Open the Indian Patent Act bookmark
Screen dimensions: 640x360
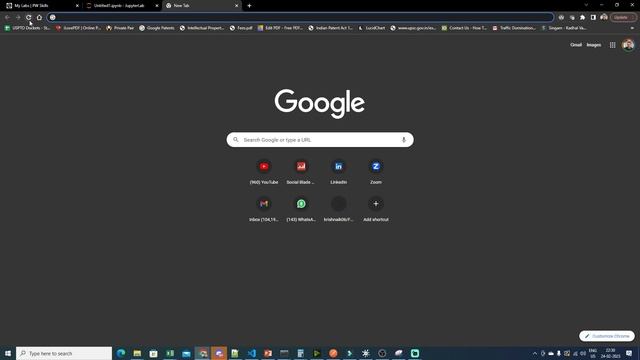click(331, 28)
